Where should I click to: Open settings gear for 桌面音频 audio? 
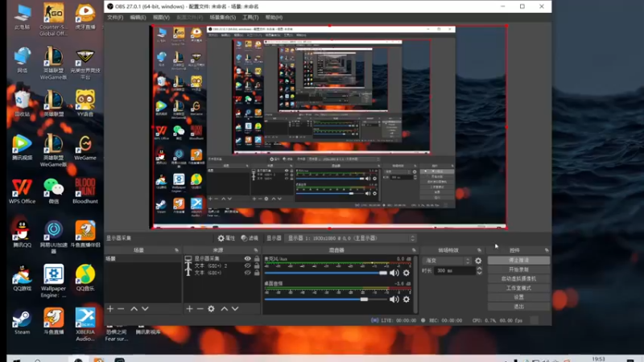point(407,299)
